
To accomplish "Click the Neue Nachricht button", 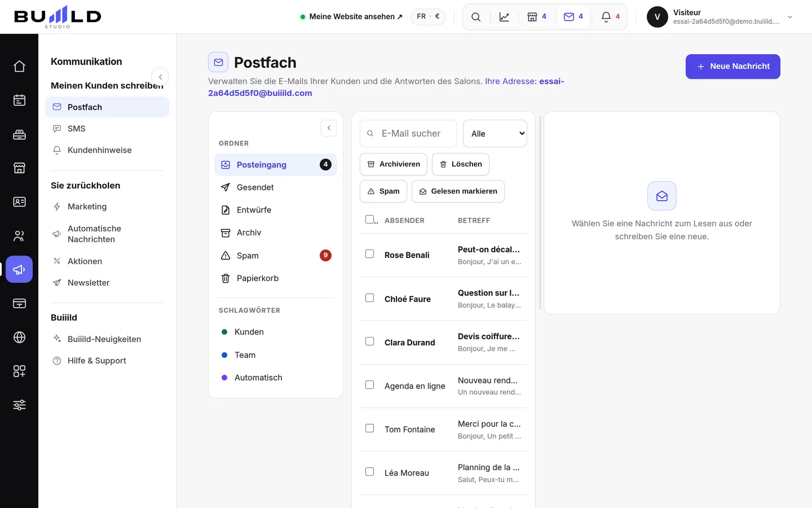I will tap(733, 67).
